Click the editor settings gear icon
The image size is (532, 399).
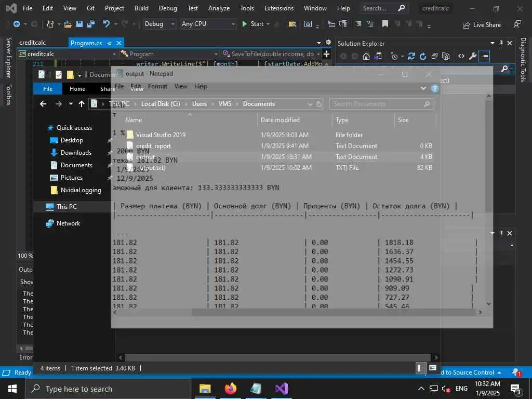point(328,42)
